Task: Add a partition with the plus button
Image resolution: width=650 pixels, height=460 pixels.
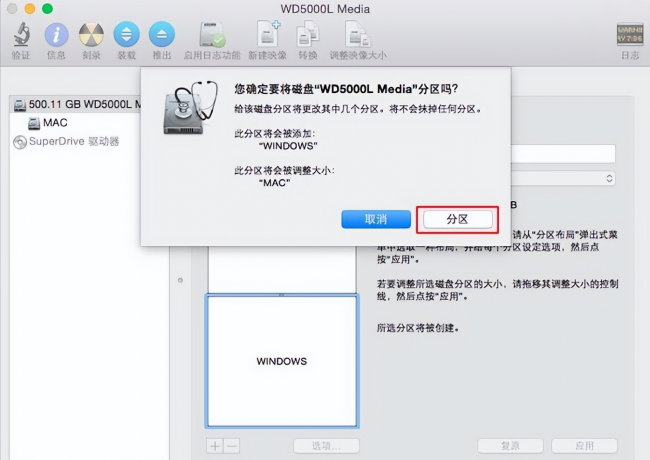Action: tap(215, 446)
